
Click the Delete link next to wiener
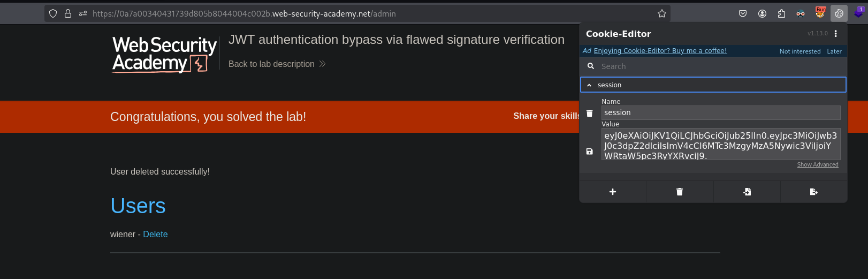[155, 234]
